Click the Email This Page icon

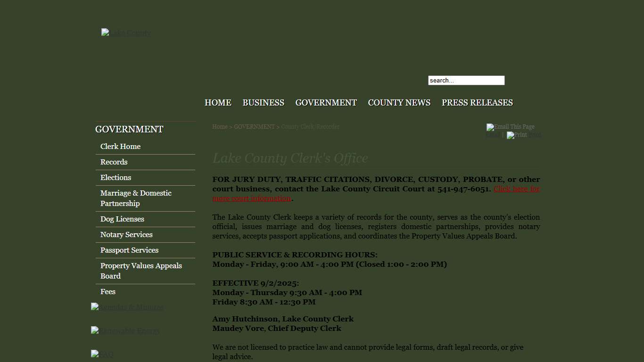click(510, 127)
